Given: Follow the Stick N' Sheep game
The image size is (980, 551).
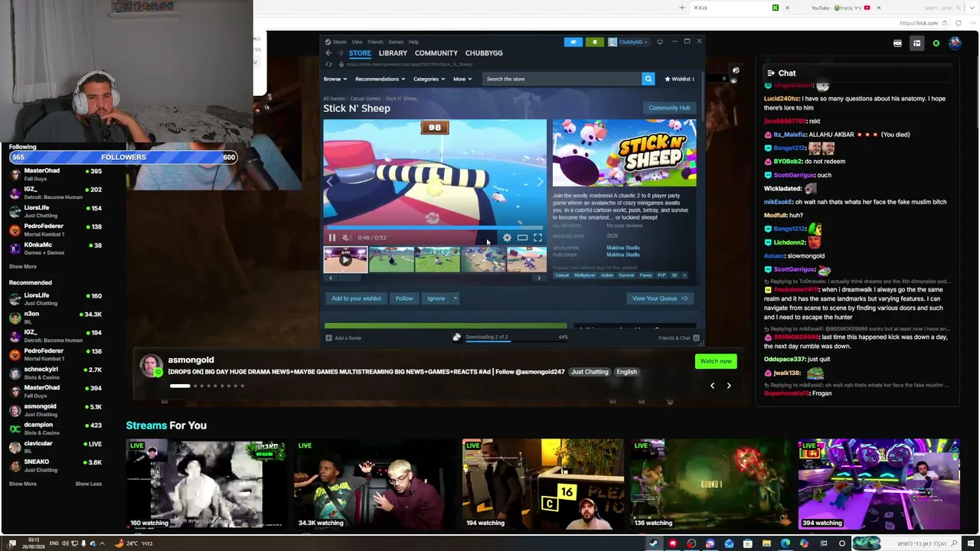Looking at the screenshot, I should (404, 298).
